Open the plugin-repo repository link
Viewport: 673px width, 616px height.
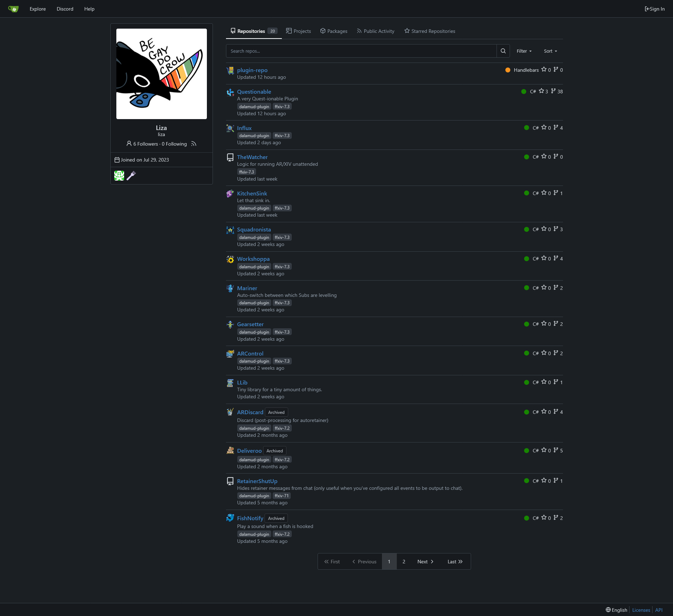252,70
